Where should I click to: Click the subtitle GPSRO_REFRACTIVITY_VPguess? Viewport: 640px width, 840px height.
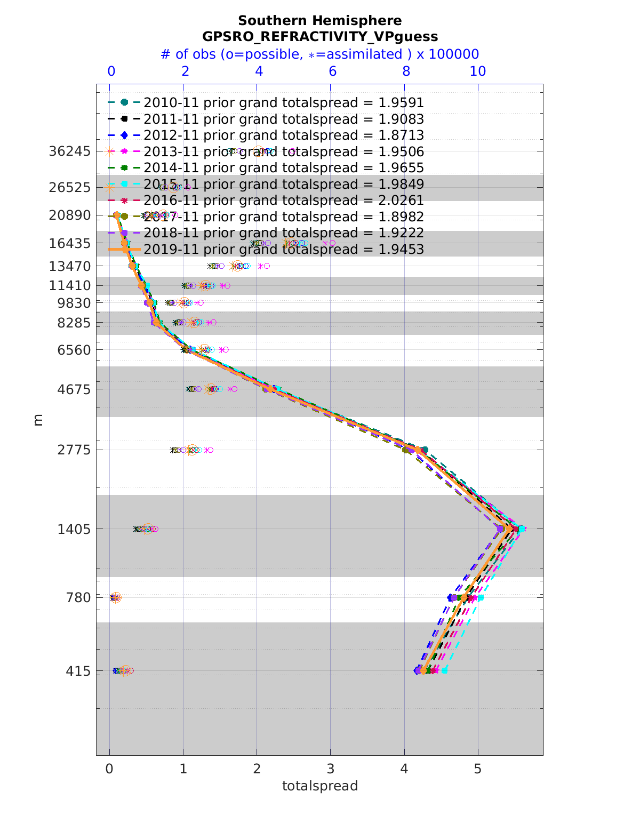coord(319,36)
